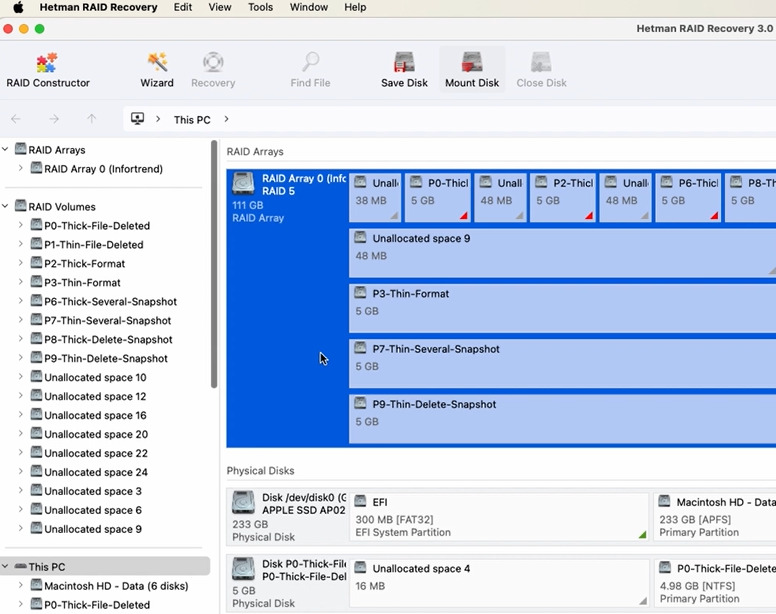Select the P3-Thin-Format partition block
Screen dimensions: 776x614
click(562, 308)
